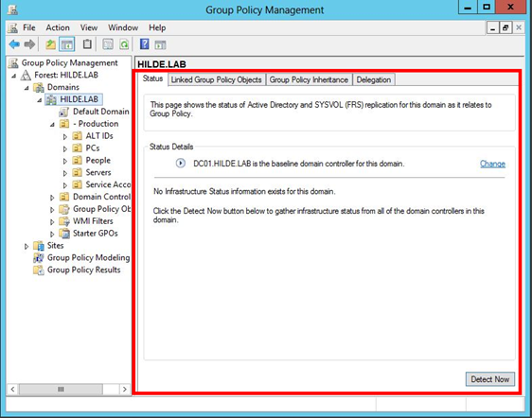Collapse the Forest: HILDE.LAB node
Image resolution: width=532 pixels, height=418 pixels.
click(13, 76)
